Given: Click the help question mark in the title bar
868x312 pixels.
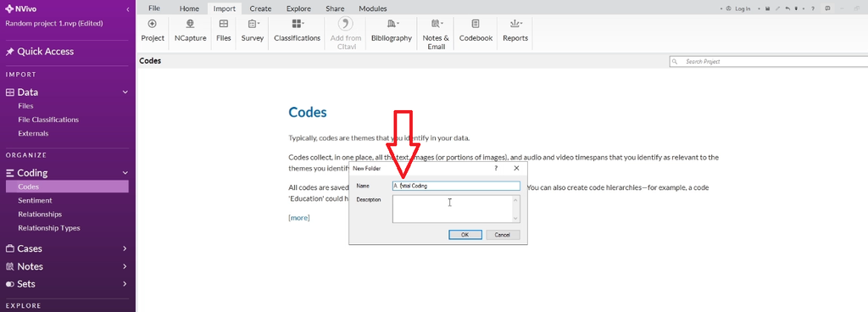Looking at the screenshot, I should tap(812, 8).
